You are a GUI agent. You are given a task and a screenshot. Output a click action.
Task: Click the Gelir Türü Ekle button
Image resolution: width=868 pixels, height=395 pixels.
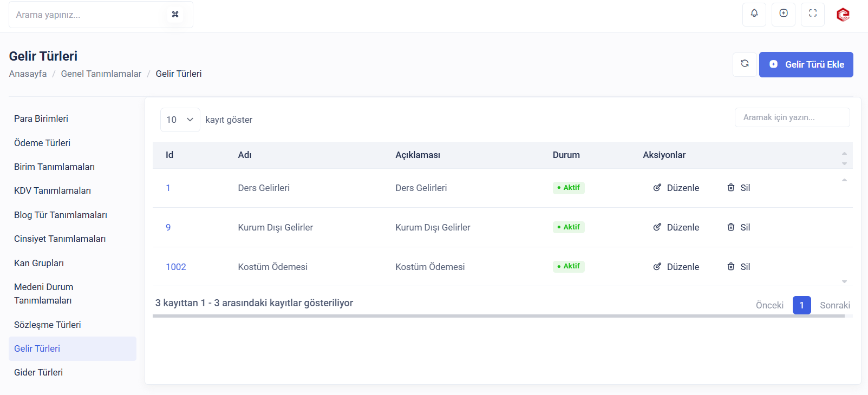click(x=806, y=64)
